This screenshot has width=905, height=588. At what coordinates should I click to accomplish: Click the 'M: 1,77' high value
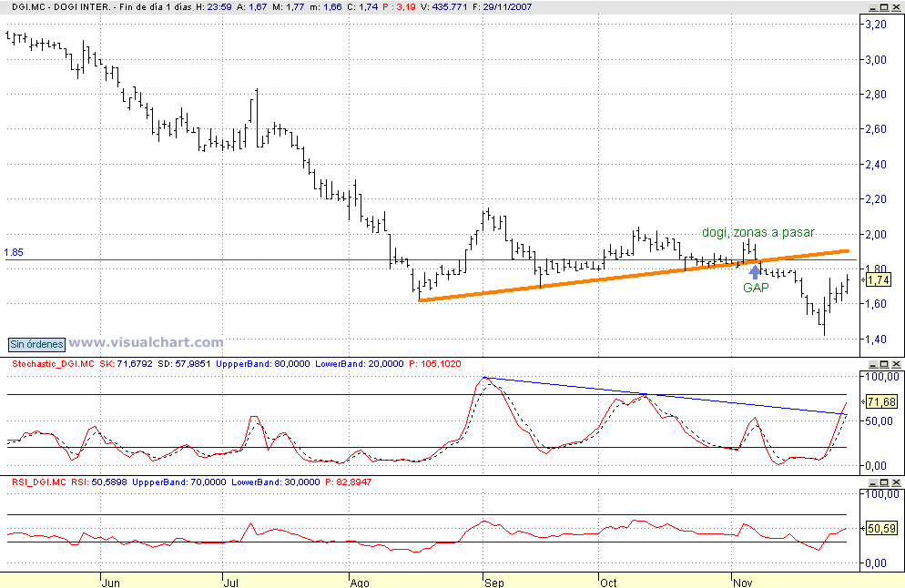(x=287, y=7)
